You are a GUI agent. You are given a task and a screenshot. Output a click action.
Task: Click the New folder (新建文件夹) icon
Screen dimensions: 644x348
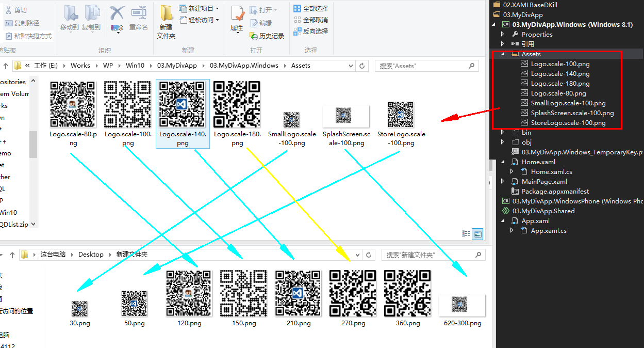(x=166, y=13)
